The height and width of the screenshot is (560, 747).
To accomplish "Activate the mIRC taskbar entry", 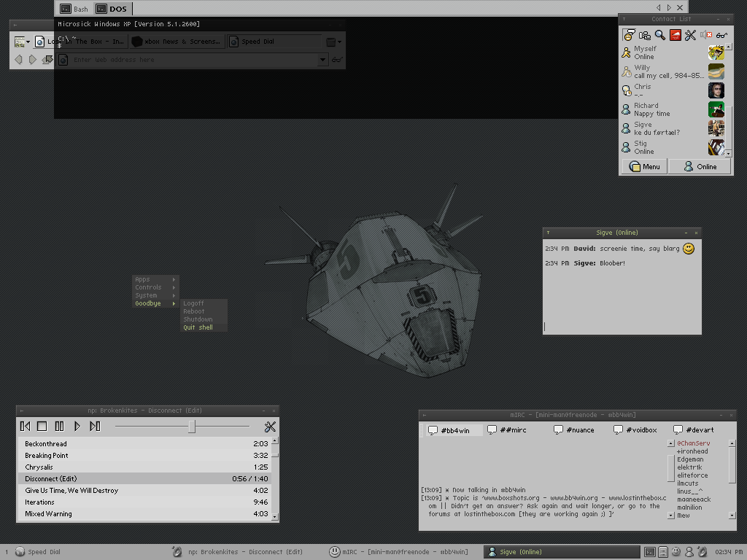I will pyautogui.click(x=399, y=552).
